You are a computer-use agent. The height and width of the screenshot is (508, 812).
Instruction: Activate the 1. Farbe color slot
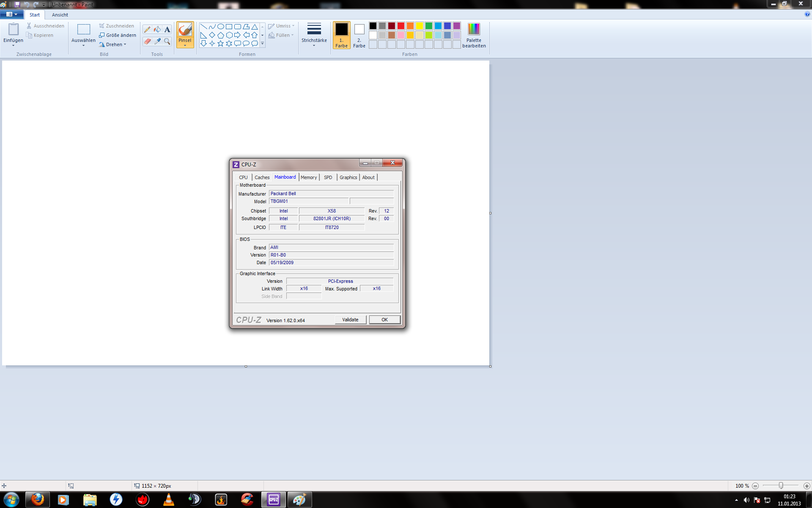(341, 35)
